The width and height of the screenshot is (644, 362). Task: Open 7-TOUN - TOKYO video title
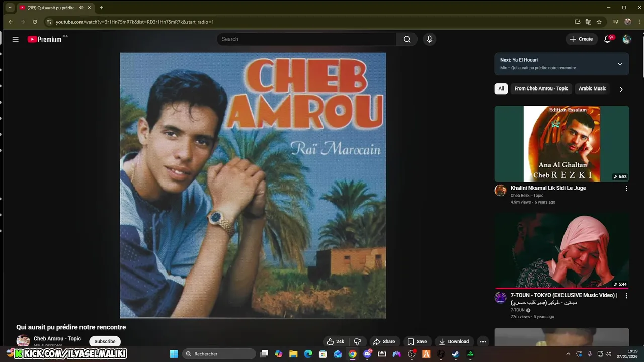pos(564,299)
